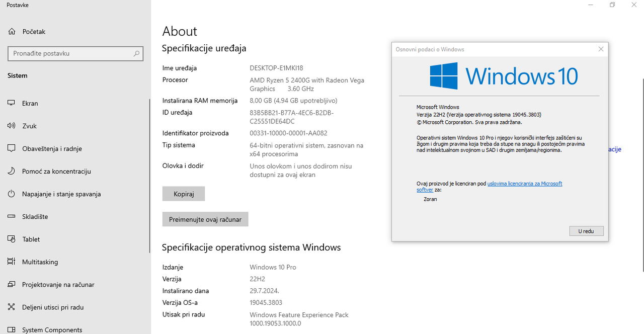
Task: Focus the Pronađite postavku search field
Action: pyautogui.click(x=75, y=53)
